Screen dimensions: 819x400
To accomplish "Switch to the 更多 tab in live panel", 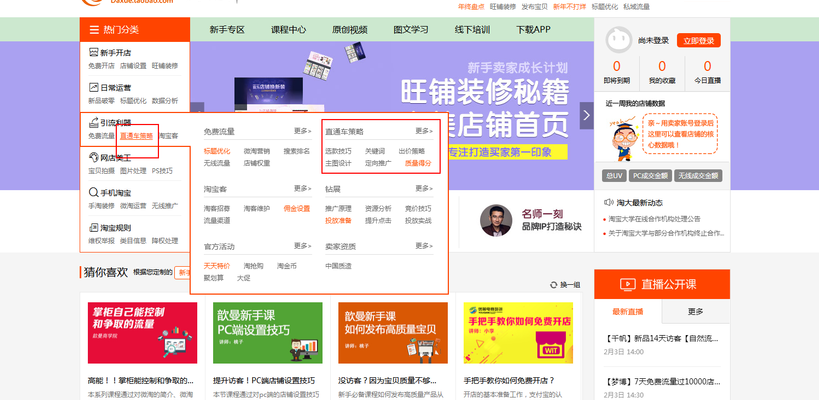I will click(x=696, y=312).
